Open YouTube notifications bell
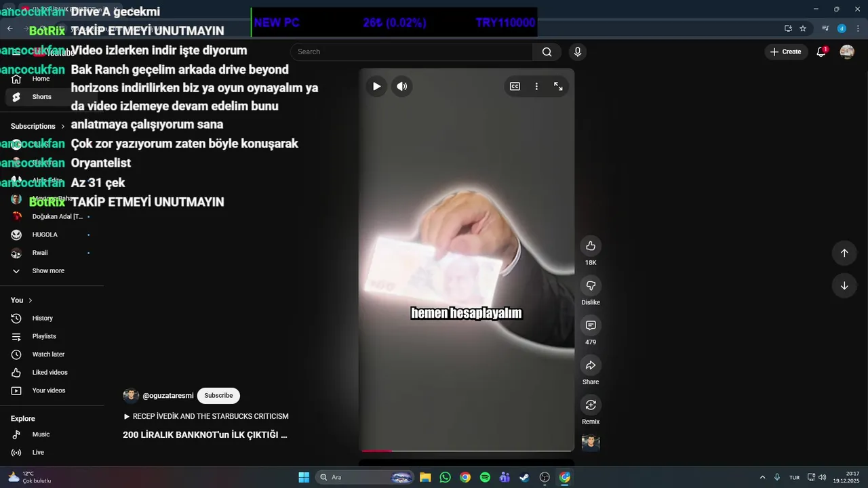The width and height of the screenshot is (868, 488). (x=821, y=52)
